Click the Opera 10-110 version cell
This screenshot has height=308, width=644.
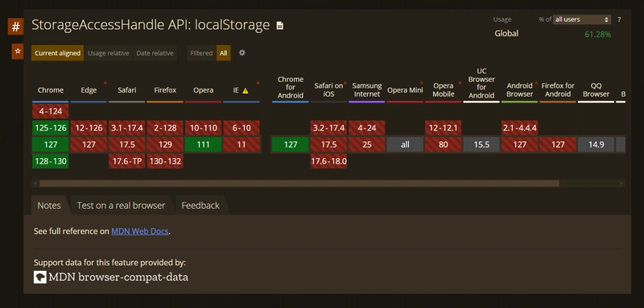(204, 128)
